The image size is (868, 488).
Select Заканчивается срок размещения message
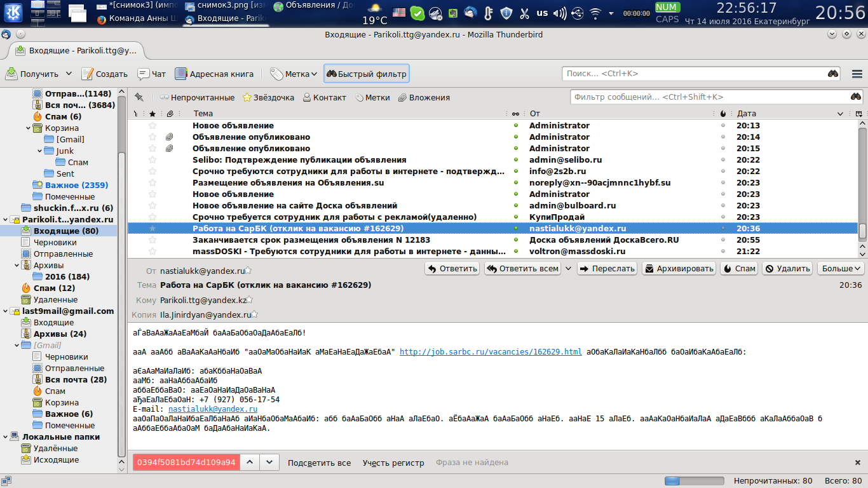[x=492, y=240]
